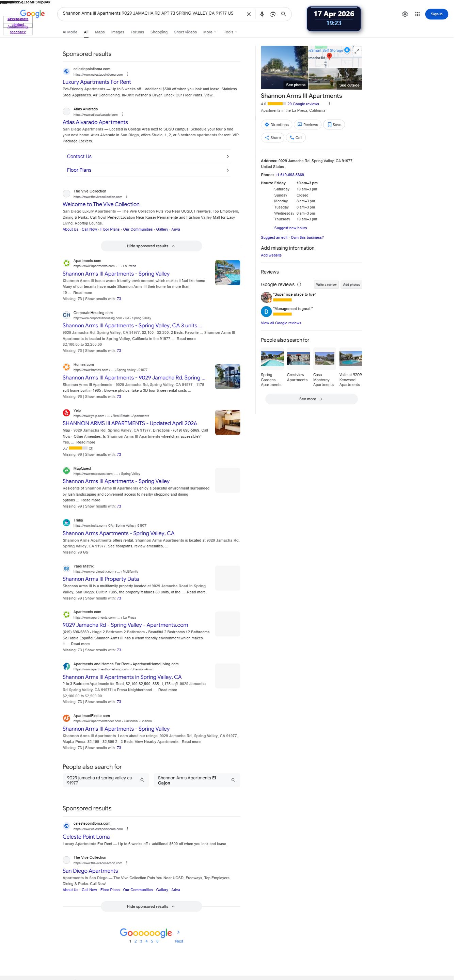This screenshot has height=980, width=459.
Task: Click the Sign in button
Action: pyautogui.click(x=436, y=14)
